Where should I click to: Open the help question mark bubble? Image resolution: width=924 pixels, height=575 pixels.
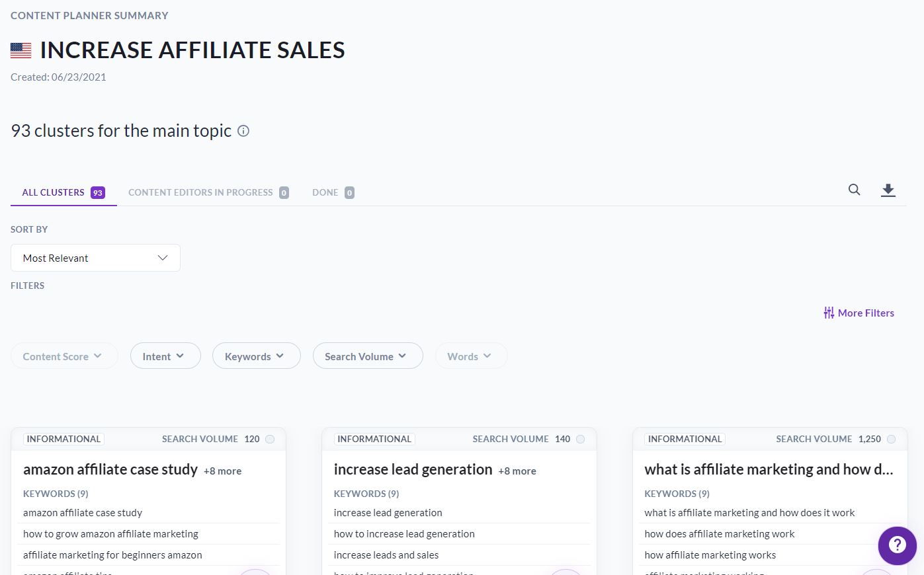(897, 545)
